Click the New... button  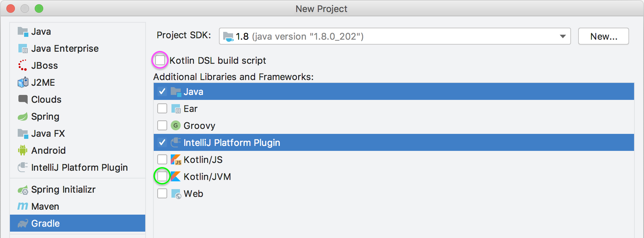coord(603,36)
